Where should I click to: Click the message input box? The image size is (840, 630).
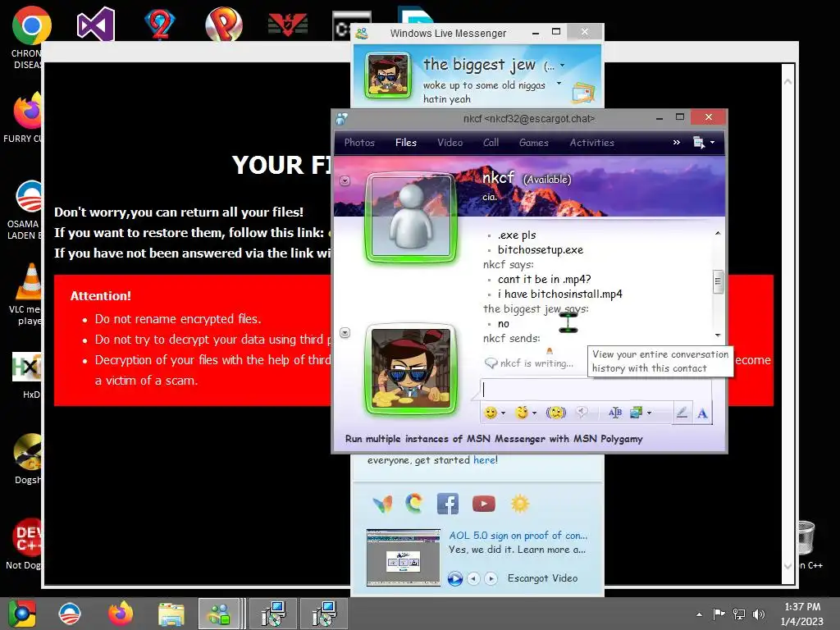pos(596,390)
